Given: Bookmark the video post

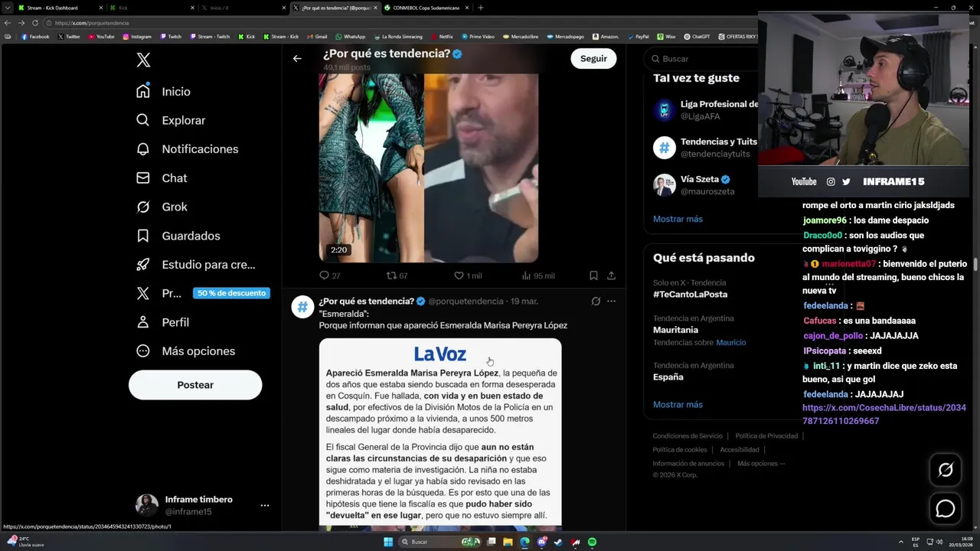Looking at the screenshot, I should [x=593, y=275].
